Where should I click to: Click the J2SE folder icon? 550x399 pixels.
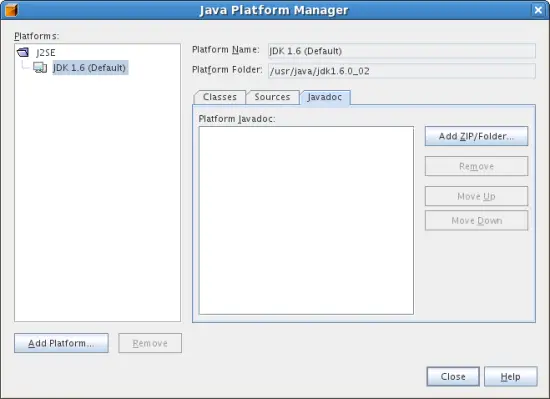(x=23, y=53)
